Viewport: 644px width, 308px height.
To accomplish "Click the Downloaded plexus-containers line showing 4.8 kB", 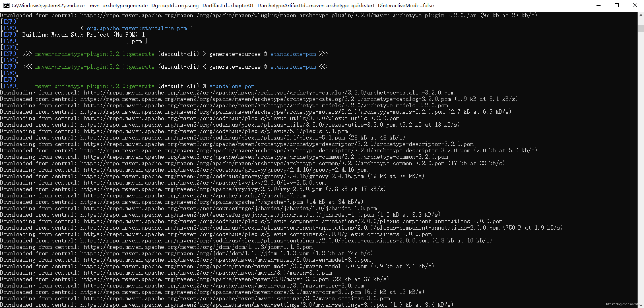I will pyautogui.click(x=246, y=241).
